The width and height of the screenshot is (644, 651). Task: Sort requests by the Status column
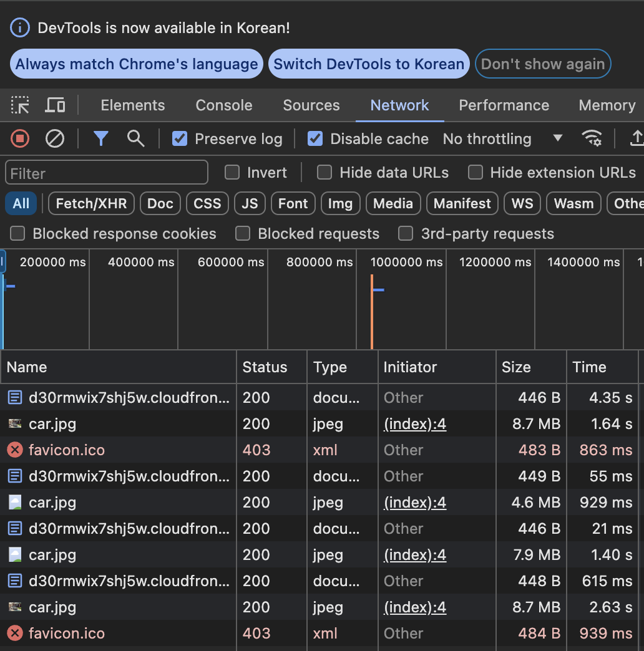(265, 367)
